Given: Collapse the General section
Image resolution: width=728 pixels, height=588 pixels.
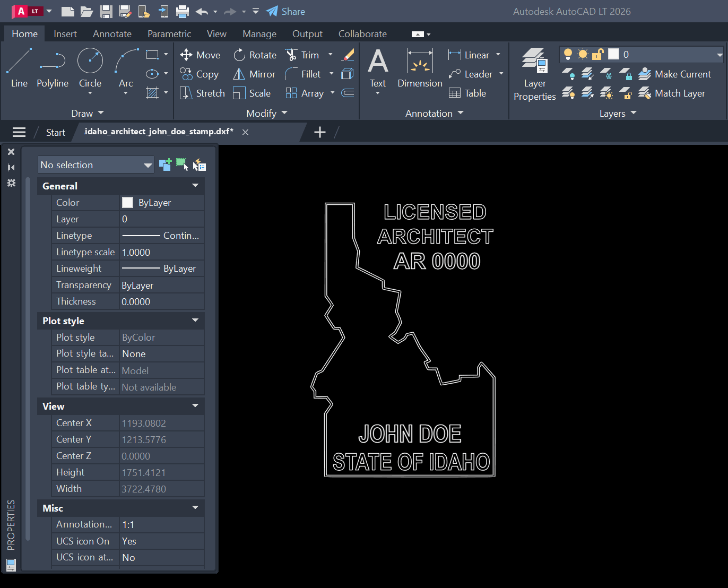Looking at the screenshot, I should point(195,186).
